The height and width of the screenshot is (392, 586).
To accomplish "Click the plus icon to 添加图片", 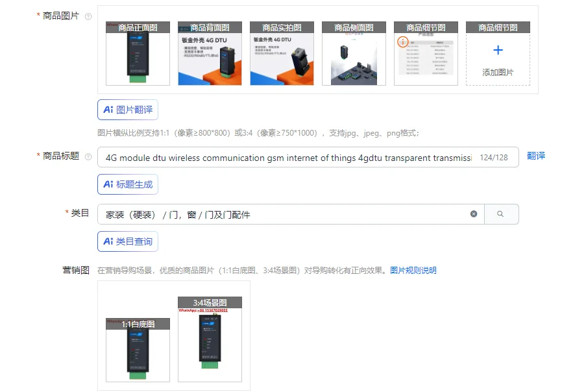I will (497, 50).
